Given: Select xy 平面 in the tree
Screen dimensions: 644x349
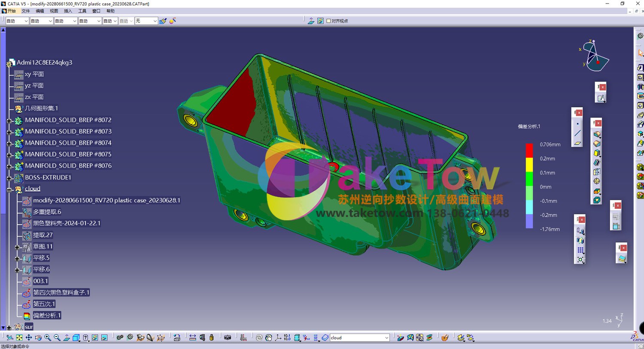Looking at the screenshot, I should (x=34, y=74).
